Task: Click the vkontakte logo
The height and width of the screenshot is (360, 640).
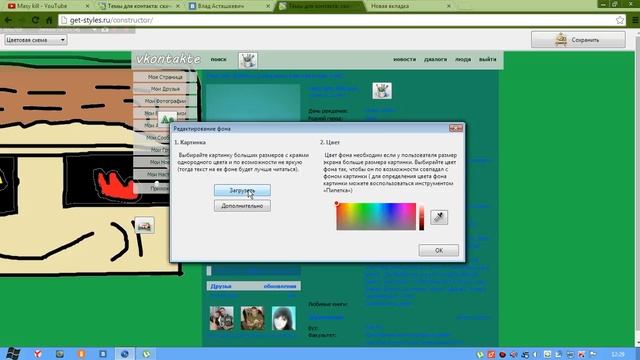Action: coord(168,59)
